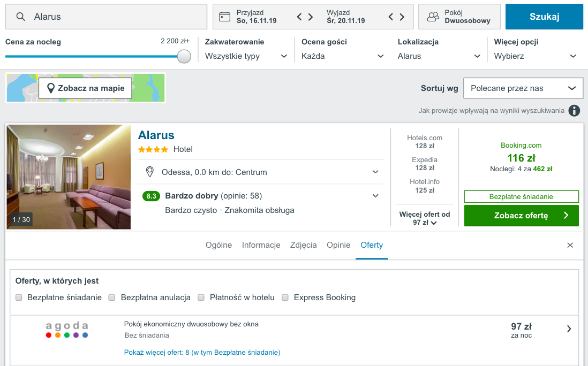Move departure date one day later
The width and height of the screenshot is (588, 366).
click(402, 17)
